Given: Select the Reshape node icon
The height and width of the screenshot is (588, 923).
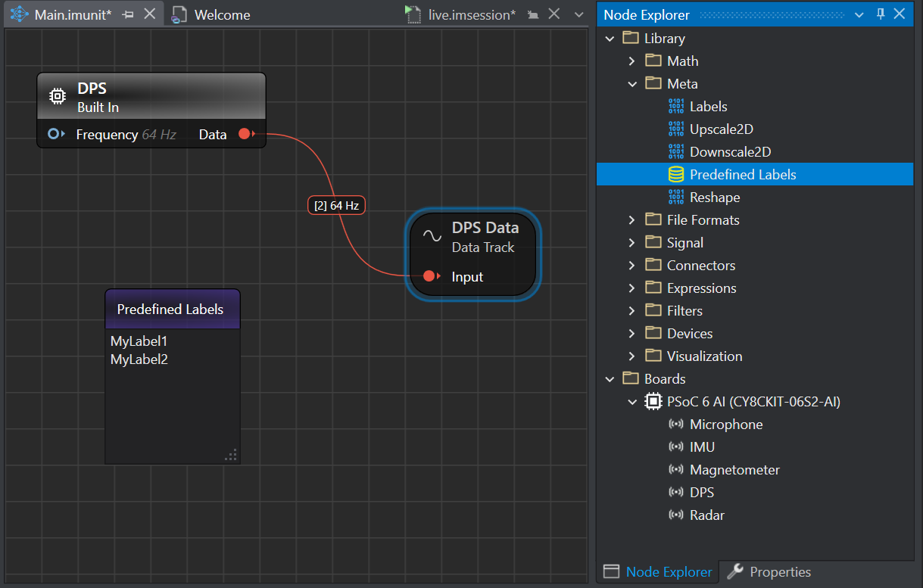Looking at the screenshot, I should [676, 198].
